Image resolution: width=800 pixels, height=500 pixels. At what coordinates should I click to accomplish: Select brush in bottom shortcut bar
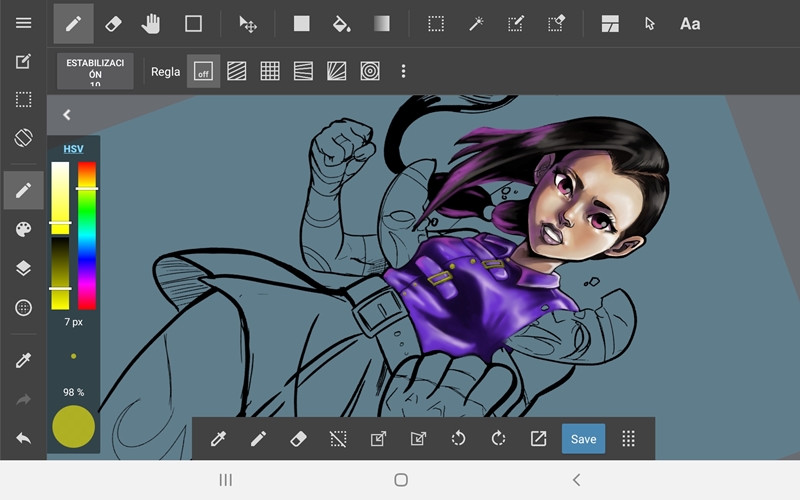(258, 439)
